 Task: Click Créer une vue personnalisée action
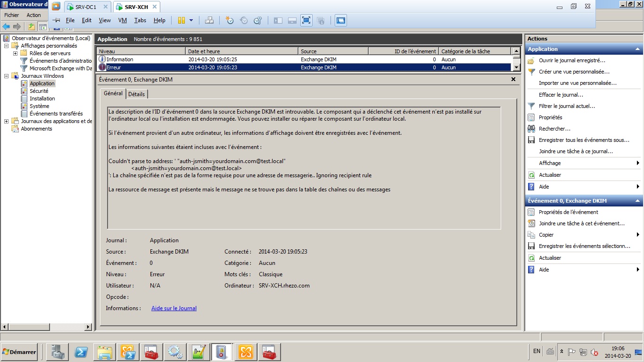(x=574, y=72)
